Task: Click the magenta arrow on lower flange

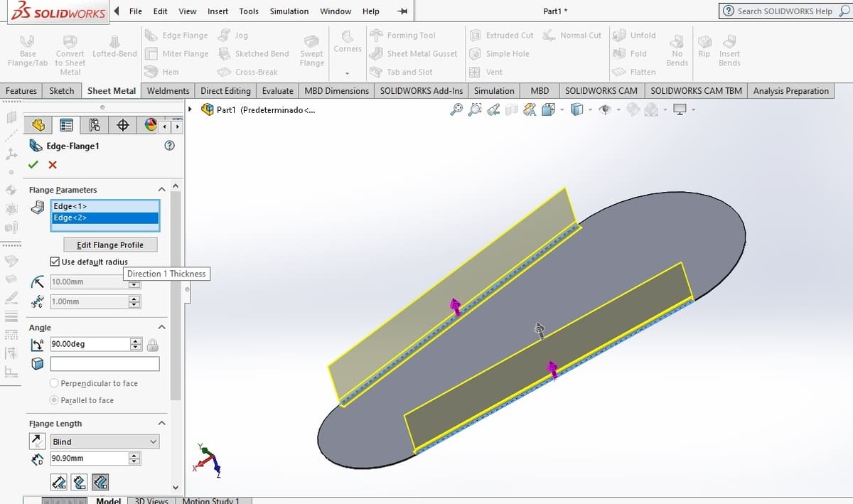Action: pos(552,369)
